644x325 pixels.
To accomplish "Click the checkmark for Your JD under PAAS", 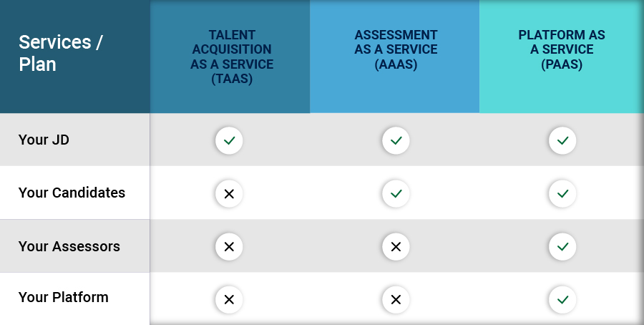I will point(562,140).
